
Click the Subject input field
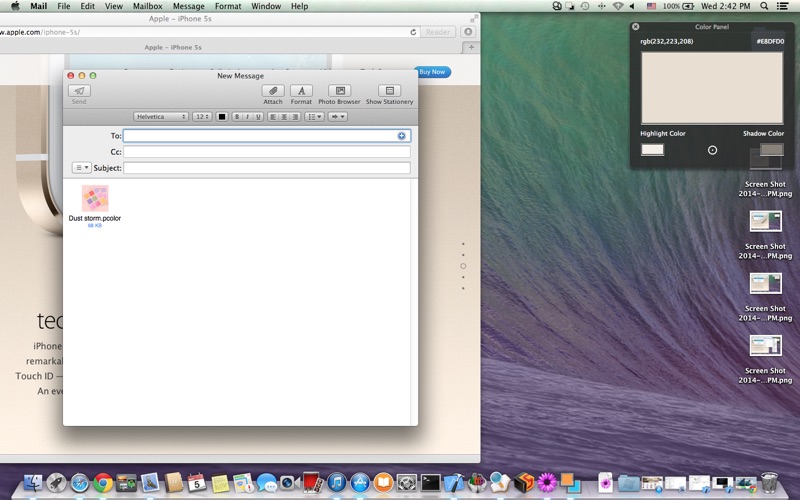click(266, 167)
